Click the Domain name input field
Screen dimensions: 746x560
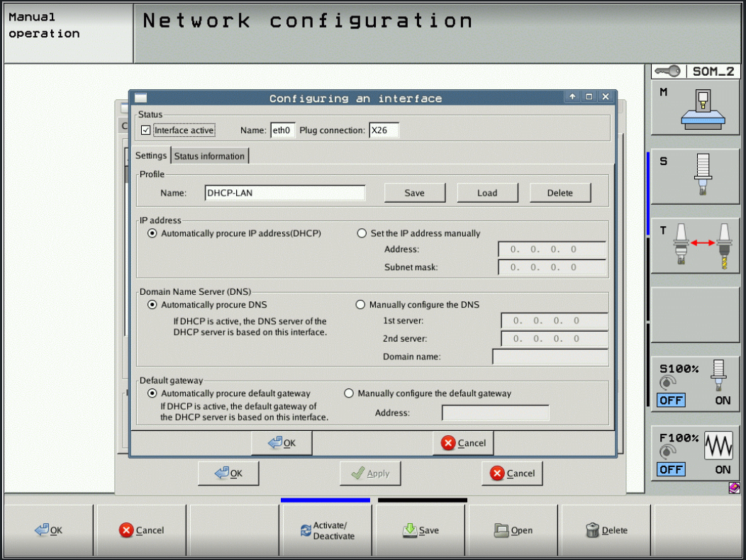click(550, 357)
